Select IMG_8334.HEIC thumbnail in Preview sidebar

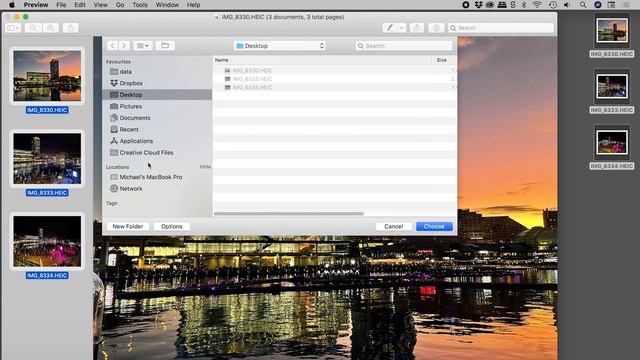pyautogui.click(x=47, y=242)
